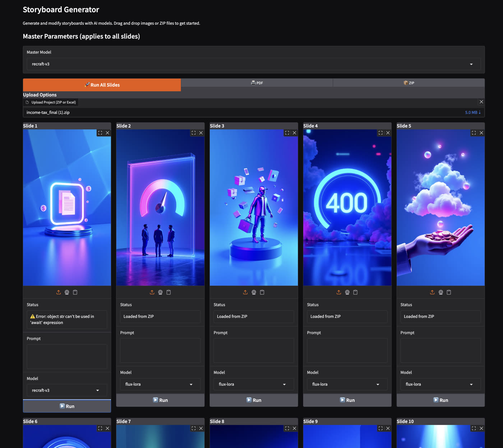The image size is (503, 448).
Task: Run Slide 4 generation
Action: (x=347, y=400)
